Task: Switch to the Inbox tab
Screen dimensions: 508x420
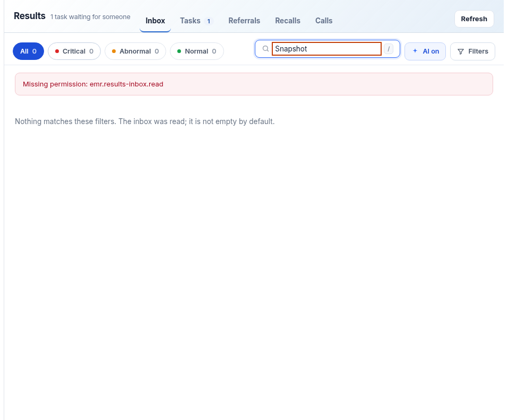Action: (155, 21)
